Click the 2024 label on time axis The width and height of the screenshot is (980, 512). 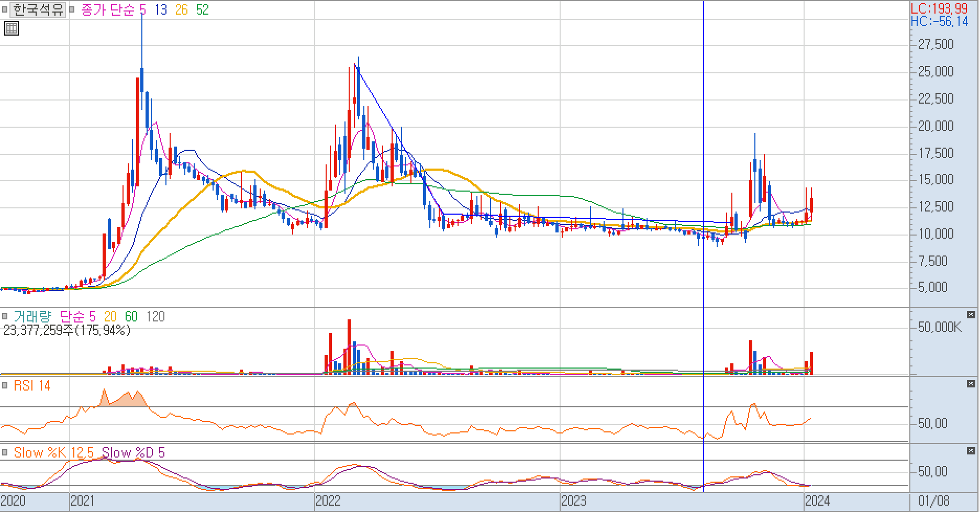pos(818,501)
